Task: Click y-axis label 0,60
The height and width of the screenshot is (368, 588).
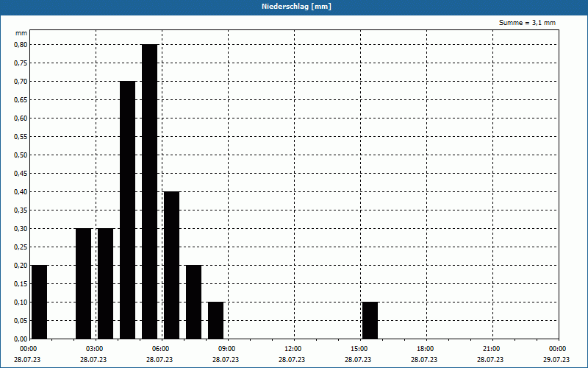Action: coord(21,118)
